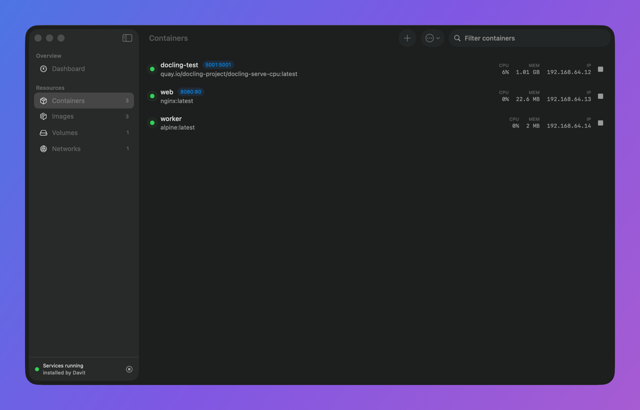The height and width of the screenshot is (410, 640).
Task: Stop the docling-test container
Action: coord(600,69)
